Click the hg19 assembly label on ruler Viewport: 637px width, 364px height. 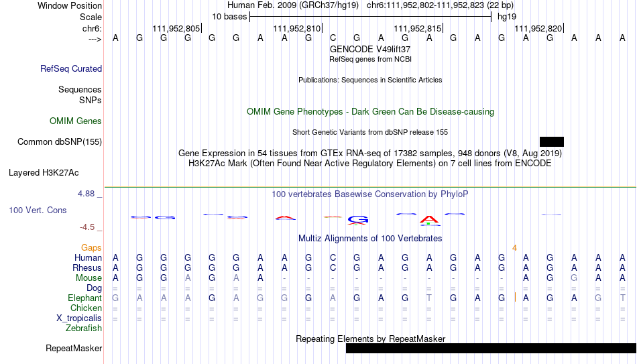[507, 17]
